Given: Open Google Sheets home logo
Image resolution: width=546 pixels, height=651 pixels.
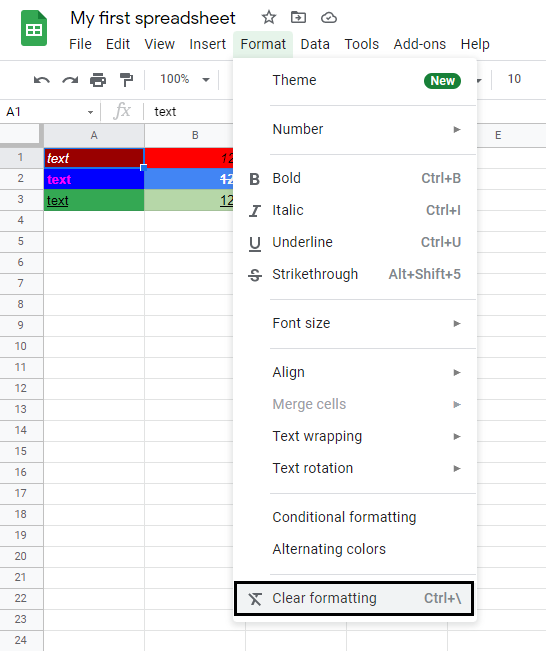Looking at the screenshot, I should click(x=34, y=28).
